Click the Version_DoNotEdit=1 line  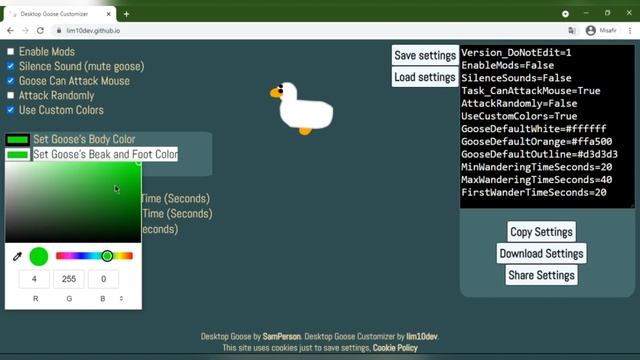pyautogui.click(x=516, y=53)
